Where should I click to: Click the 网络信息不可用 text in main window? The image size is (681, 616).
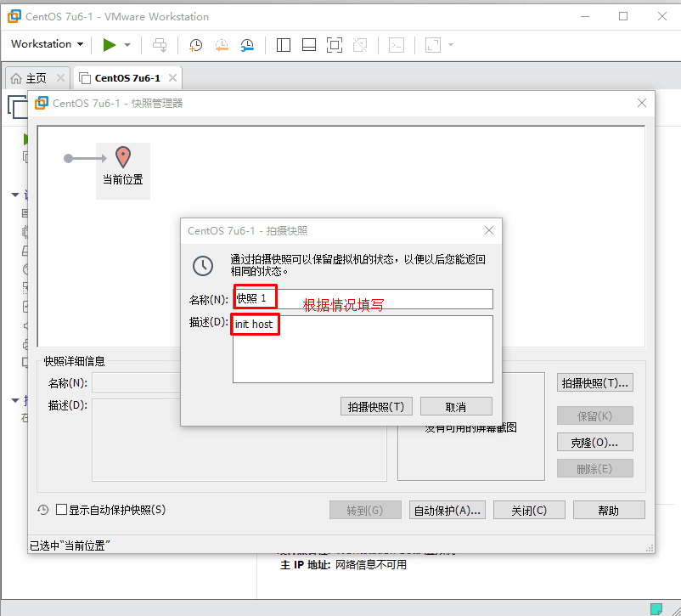371,565
